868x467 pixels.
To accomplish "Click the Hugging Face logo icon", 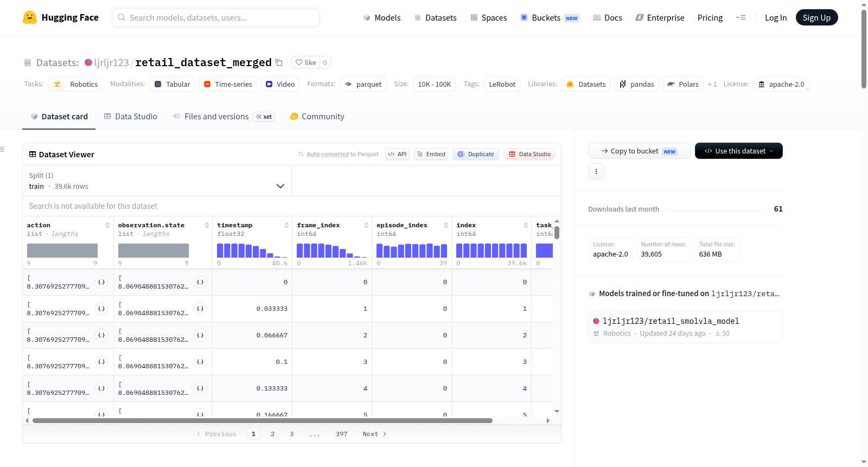I will (30, 17).
